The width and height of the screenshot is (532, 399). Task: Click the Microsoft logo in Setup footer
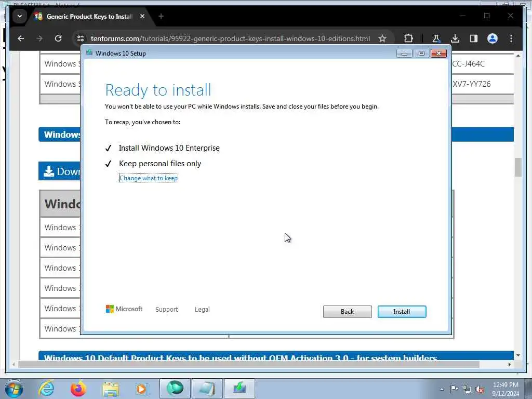click(x=124, y=309)
